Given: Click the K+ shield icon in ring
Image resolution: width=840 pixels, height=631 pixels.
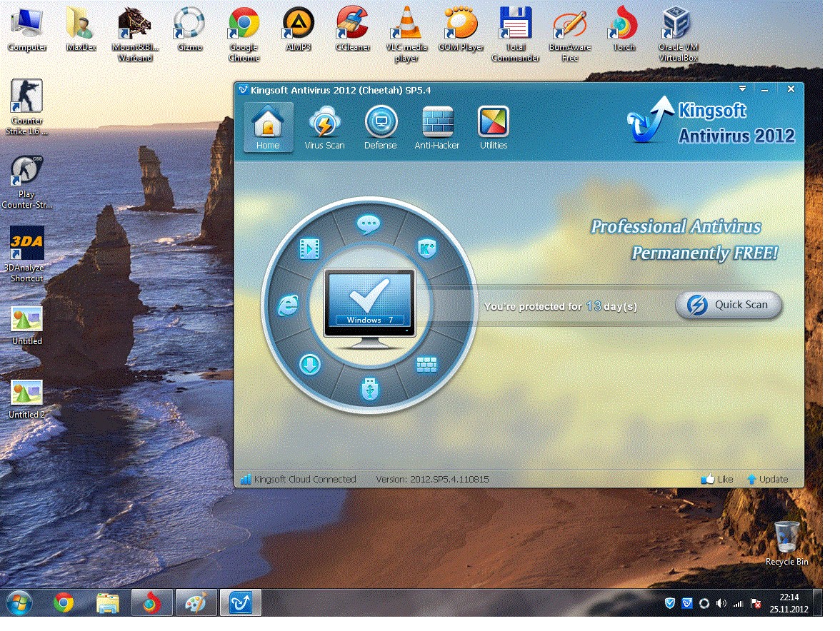Looking at the screenshot, I should (426, 248).
